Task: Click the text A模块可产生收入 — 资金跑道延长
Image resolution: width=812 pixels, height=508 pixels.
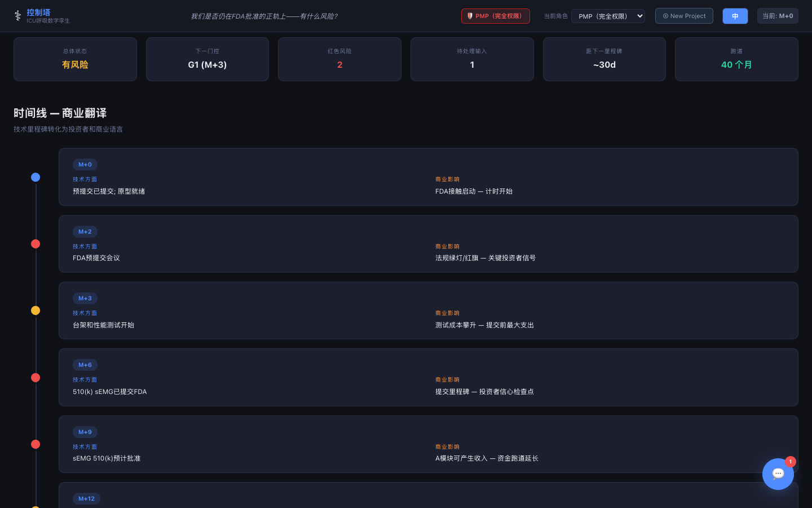Action: (487, 458)
